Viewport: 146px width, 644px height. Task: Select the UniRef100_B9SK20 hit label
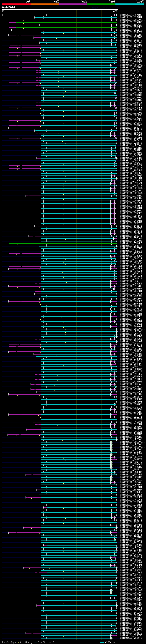pos(131,25)
